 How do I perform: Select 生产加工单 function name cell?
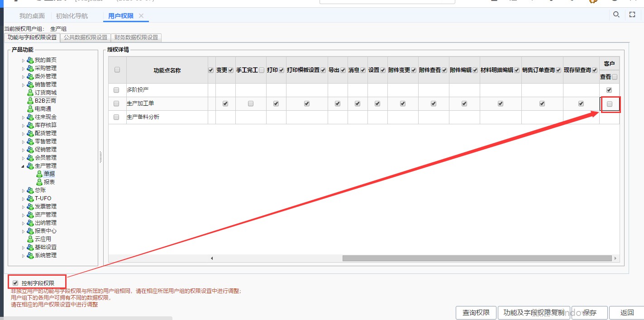[x=167, y=104]
